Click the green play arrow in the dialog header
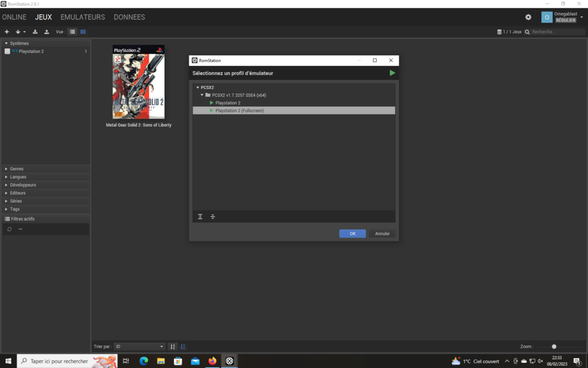The height and width of the screenshot is (368, 588). pos(392,73)
